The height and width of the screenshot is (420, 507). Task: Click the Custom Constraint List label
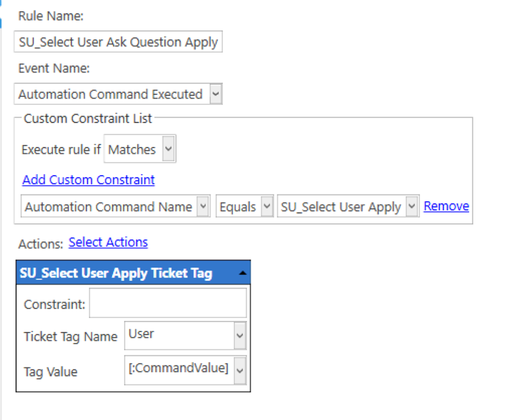(x=88, y=118)
